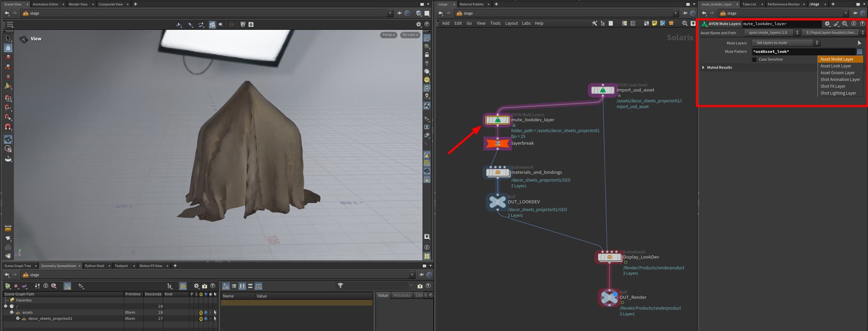Toggle visibility icon for assets row
Screen dimensions: 868x331
(206, 312)
